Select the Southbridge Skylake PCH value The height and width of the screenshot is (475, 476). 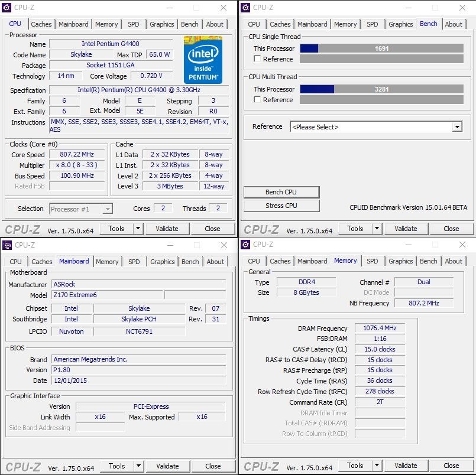pos(140,319)
